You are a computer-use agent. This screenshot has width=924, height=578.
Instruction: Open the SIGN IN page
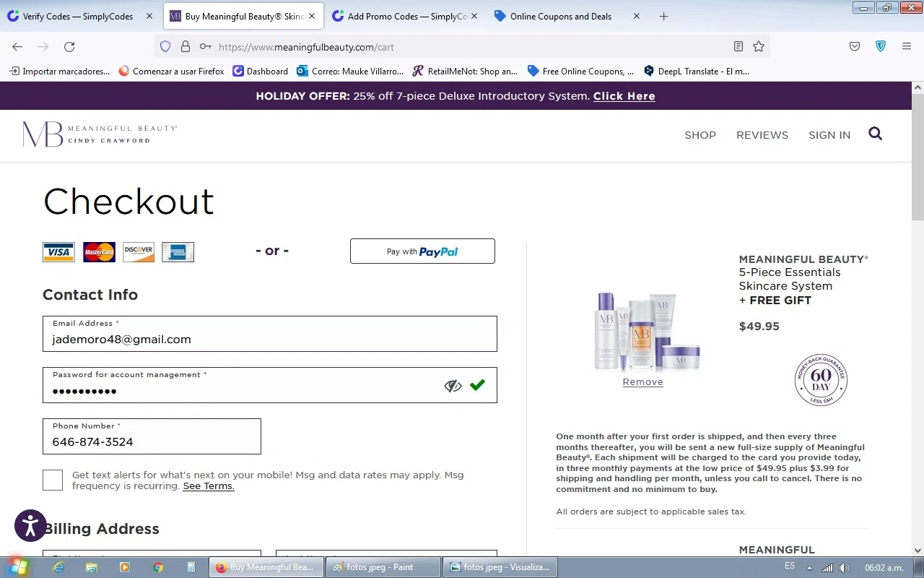tap(829, 135)
